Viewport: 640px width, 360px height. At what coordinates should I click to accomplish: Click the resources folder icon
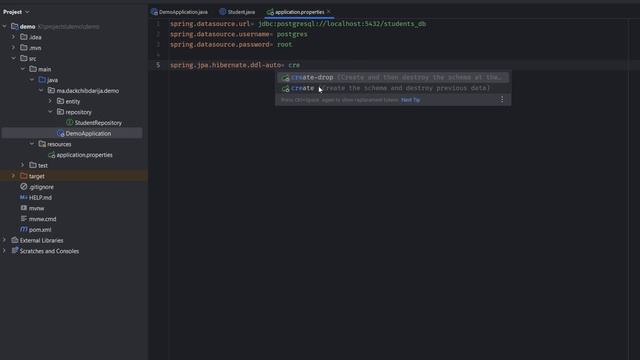click(42, 144)
